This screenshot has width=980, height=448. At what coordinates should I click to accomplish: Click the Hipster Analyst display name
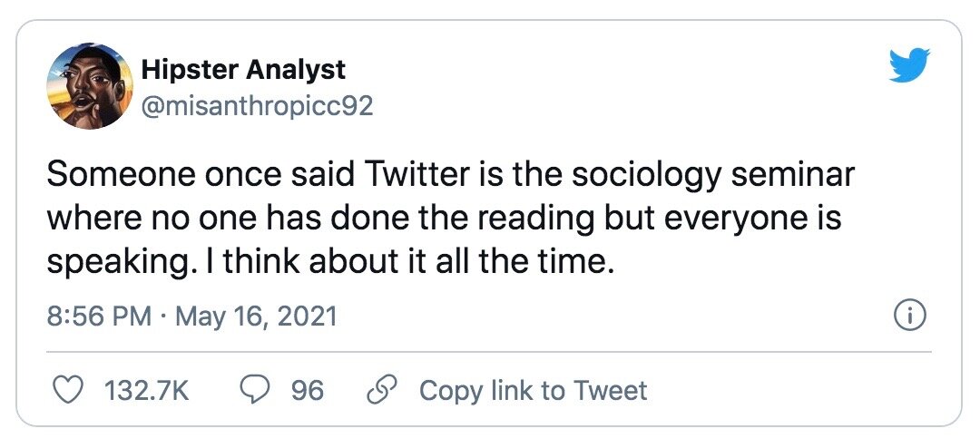pyautogui.click(x=243, y=69)
